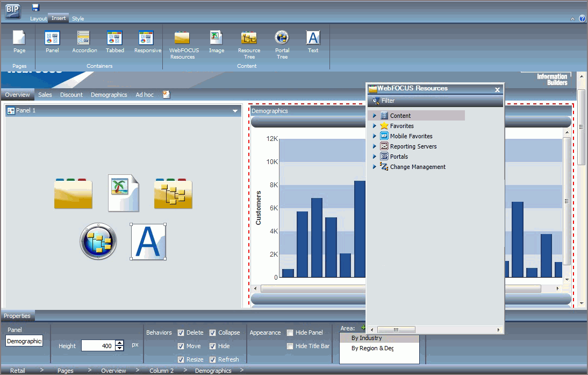Toggle the Refresh behavior checkbox

pyautogui.click(x=213, y=359)
